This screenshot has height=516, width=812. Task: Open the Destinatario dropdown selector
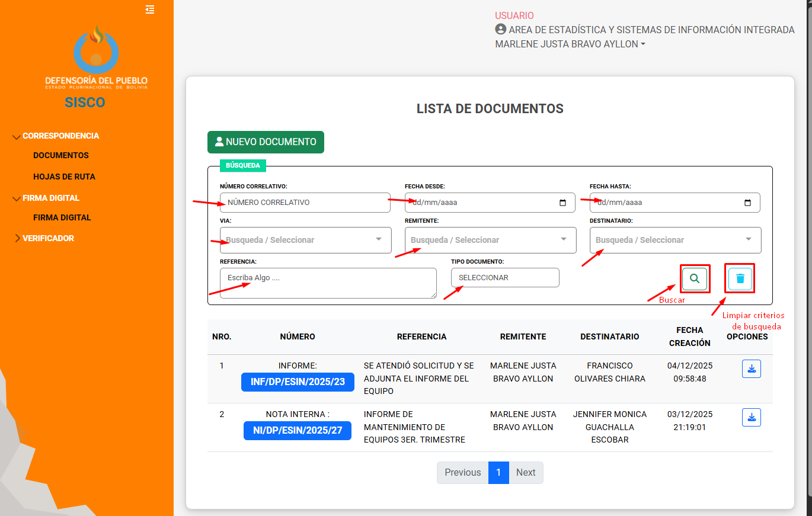[x=675, y=240]
